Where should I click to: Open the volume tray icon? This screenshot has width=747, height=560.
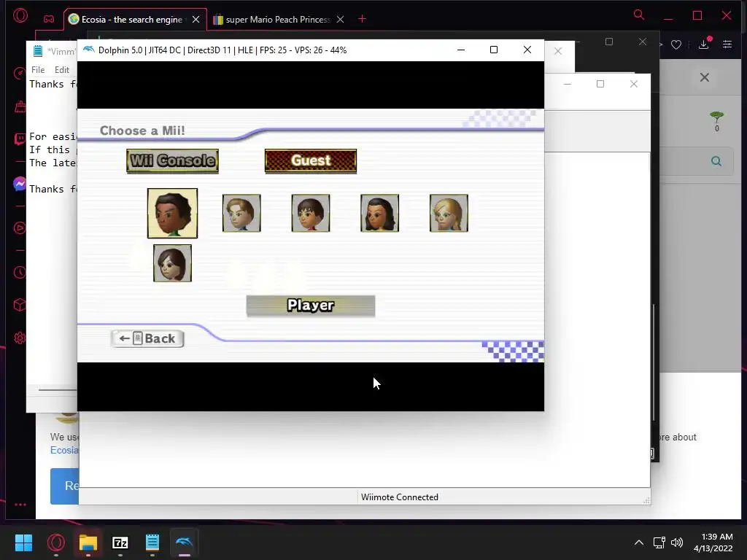[x=676, y=542]
